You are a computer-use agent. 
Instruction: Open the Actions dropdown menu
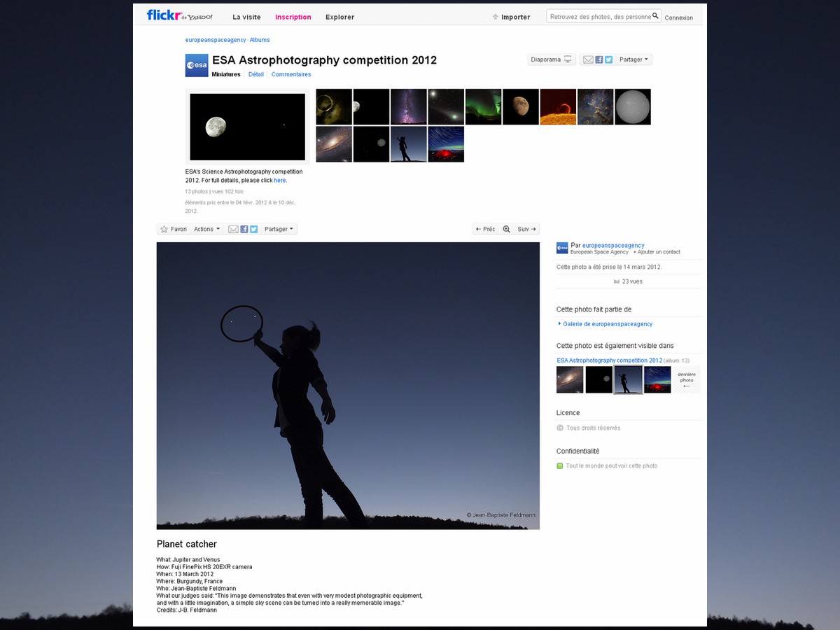click(x=206, y=229)
